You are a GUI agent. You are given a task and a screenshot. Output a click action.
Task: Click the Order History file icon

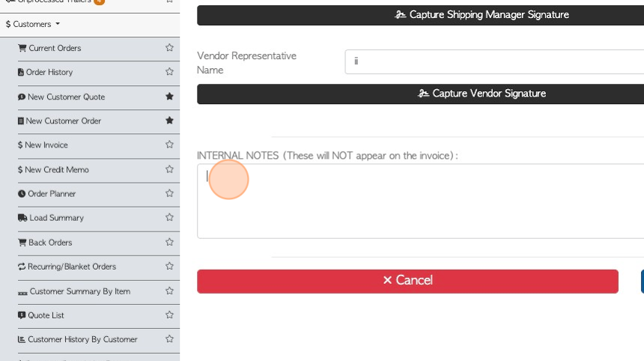pos(21,73)
